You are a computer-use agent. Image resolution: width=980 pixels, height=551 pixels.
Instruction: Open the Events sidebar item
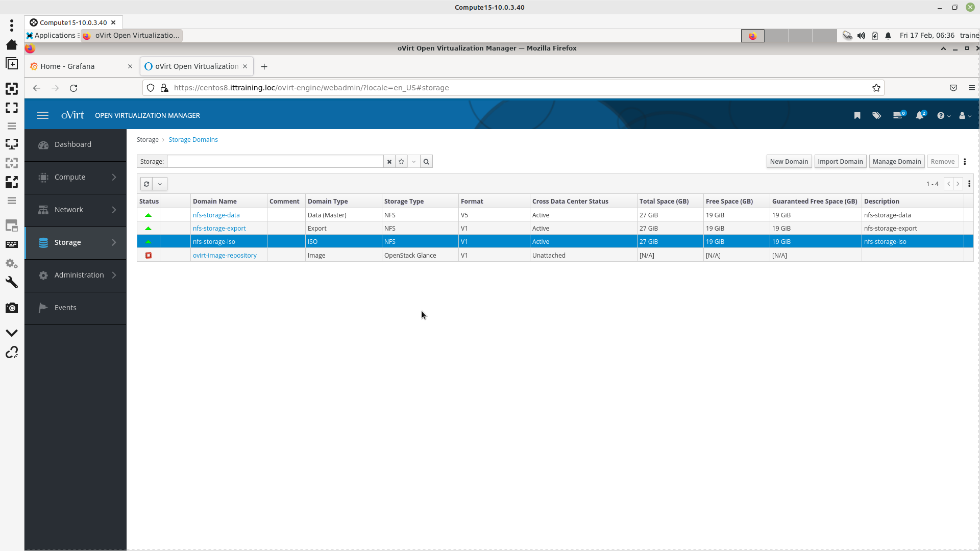[65, 308]
